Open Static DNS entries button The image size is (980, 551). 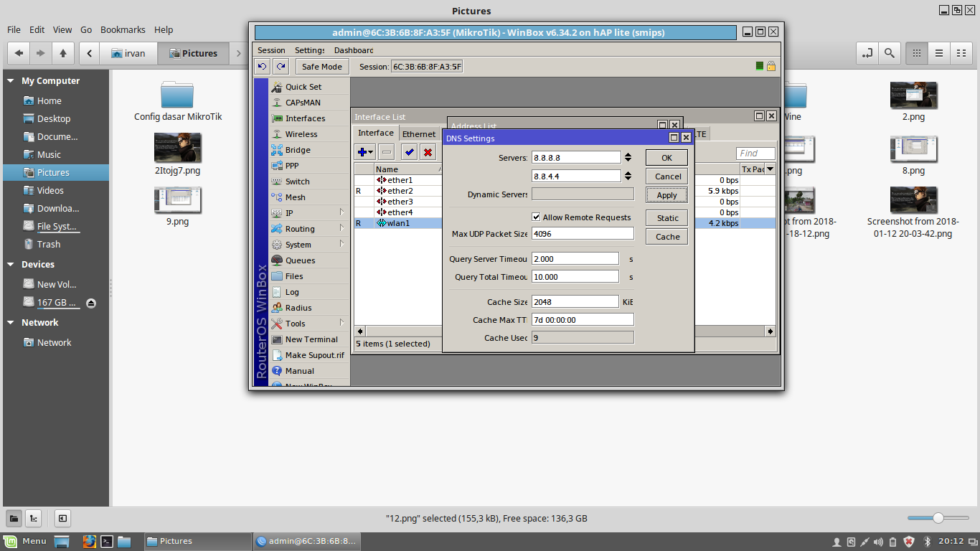667,218
